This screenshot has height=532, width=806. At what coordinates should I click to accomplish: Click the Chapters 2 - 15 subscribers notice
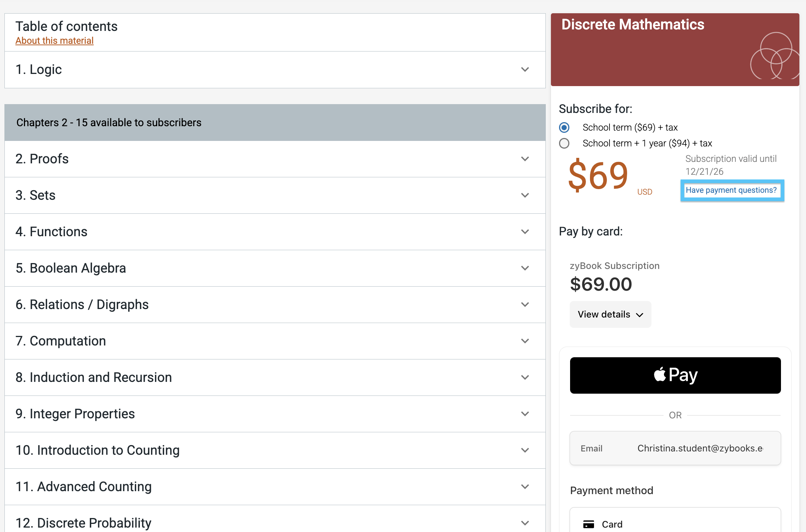[x=275, y=123]
